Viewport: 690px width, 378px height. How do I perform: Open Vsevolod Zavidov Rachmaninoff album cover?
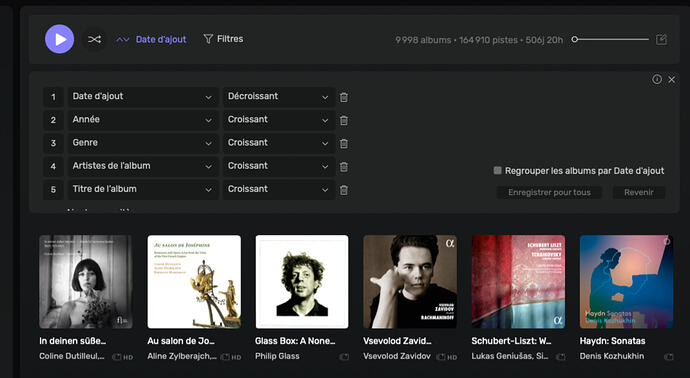pyautogui.click(x=410, y=282)
